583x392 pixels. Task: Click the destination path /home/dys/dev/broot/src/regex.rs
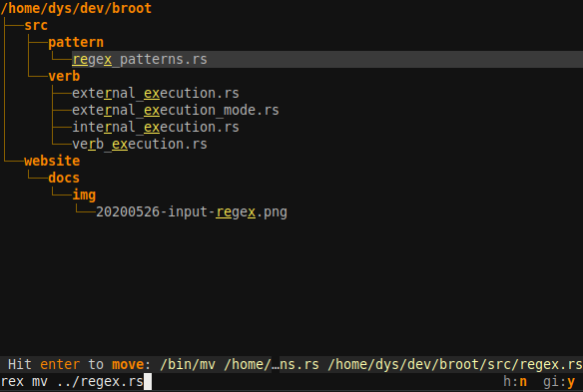(x=455, y=364)
